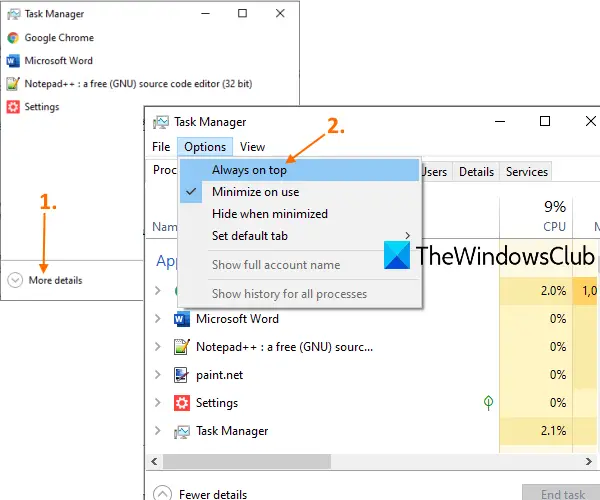
Task: Click horizontal scrollbar thumb
Action: tap(247, 461)
